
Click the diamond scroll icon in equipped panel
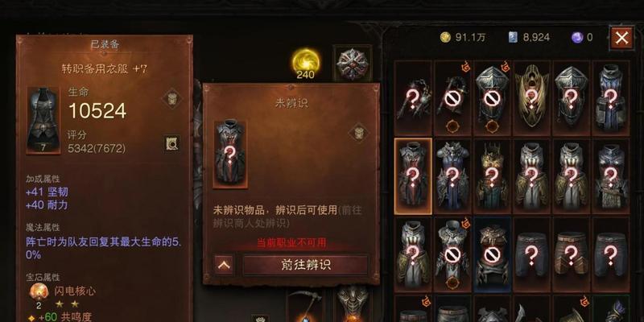[171, 98]
